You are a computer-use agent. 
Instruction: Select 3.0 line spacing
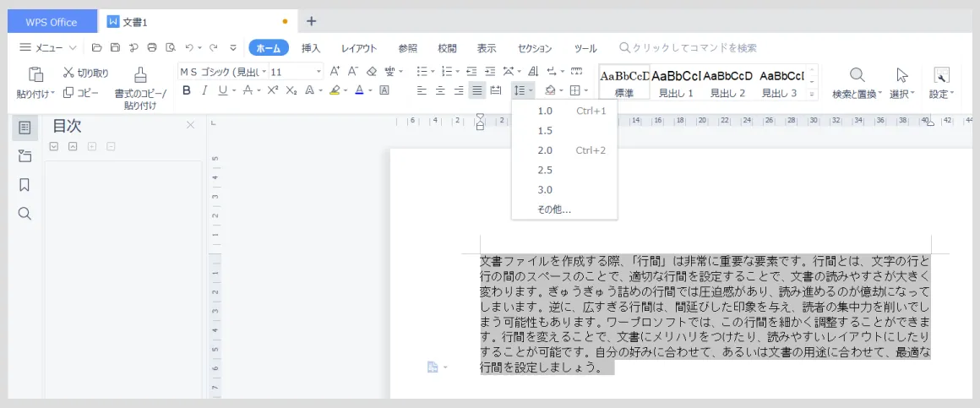[x=564, y=190]
